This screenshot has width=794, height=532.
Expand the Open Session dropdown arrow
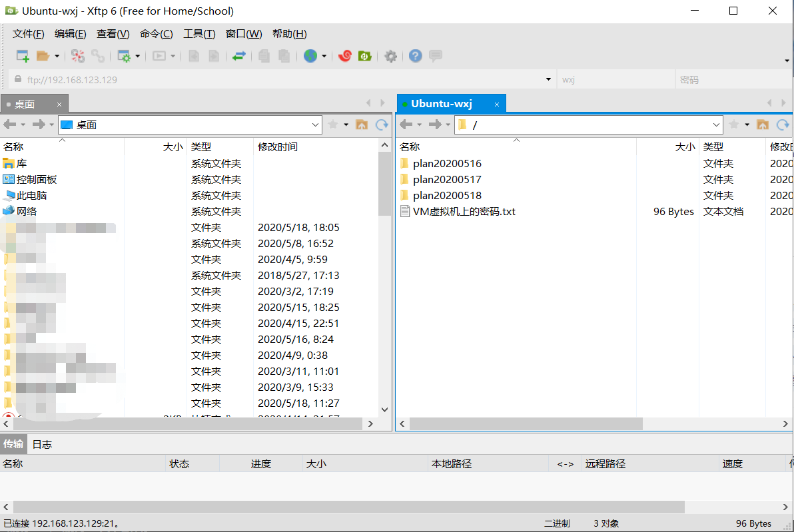point(57,56)
